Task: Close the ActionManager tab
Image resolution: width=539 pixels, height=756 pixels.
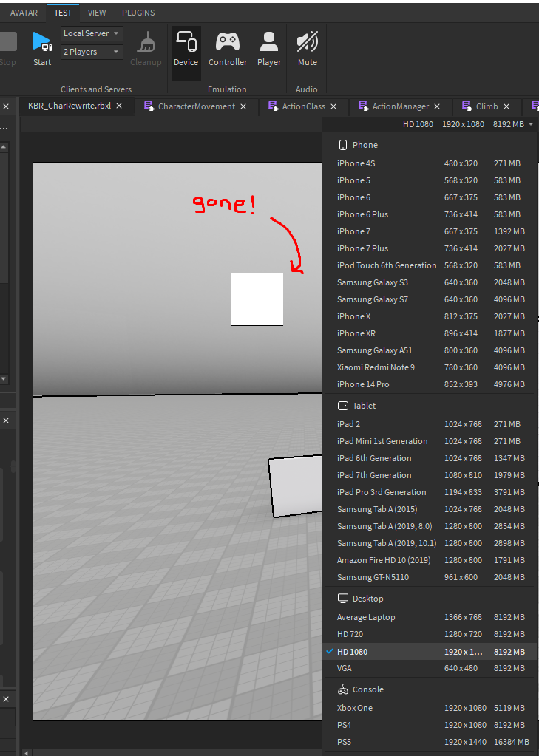Action: tap(437, 106)
